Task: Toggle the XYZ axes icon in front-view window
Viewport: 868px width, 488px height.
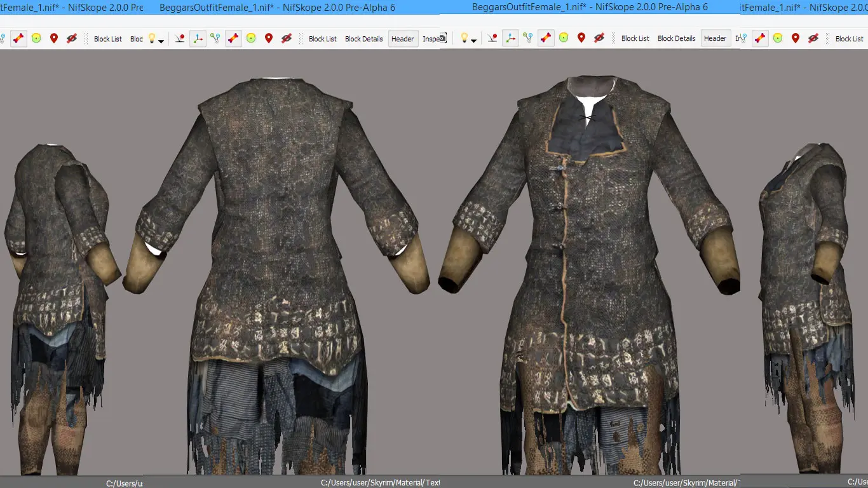Action: pos(511,39)
